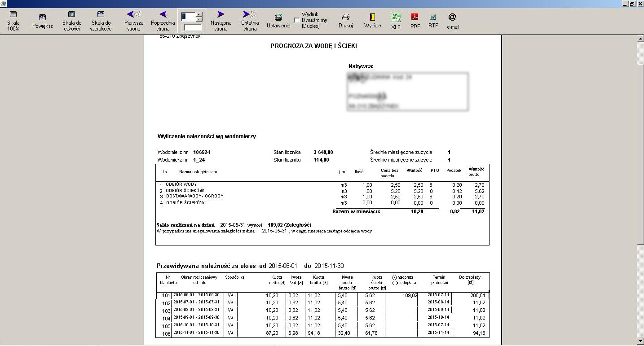
Task: Print the document with Drukuj
Action: [x=346, y=21]
